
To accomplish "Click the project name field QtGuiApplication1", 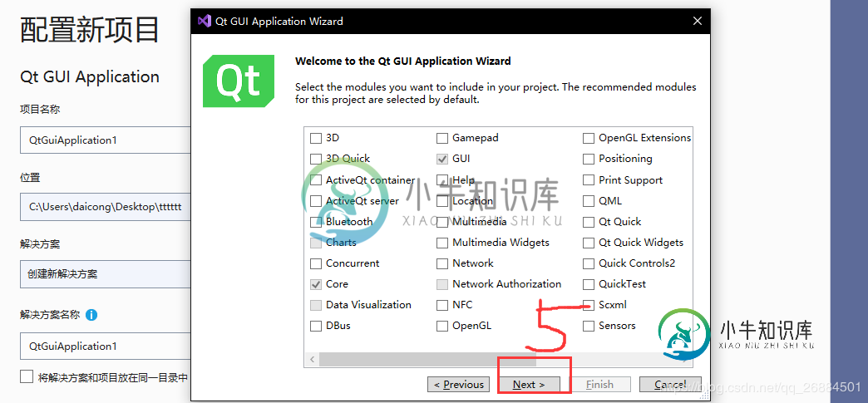I will (106, 140).
